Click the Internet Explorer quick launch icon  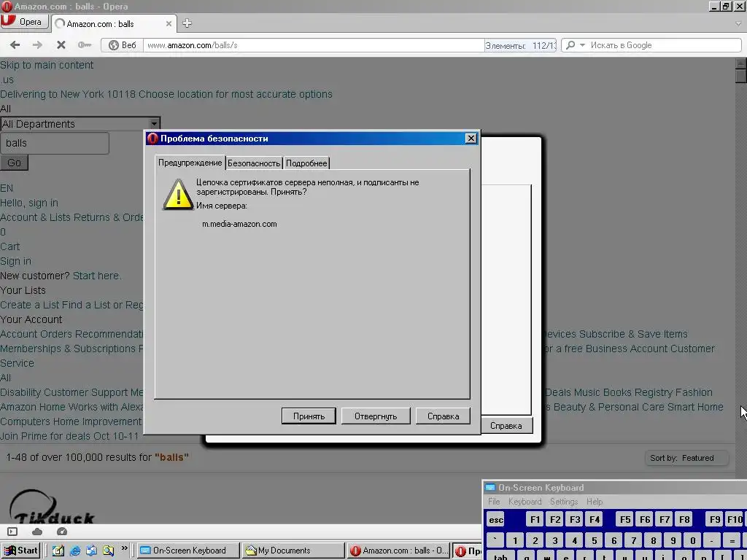75,551
